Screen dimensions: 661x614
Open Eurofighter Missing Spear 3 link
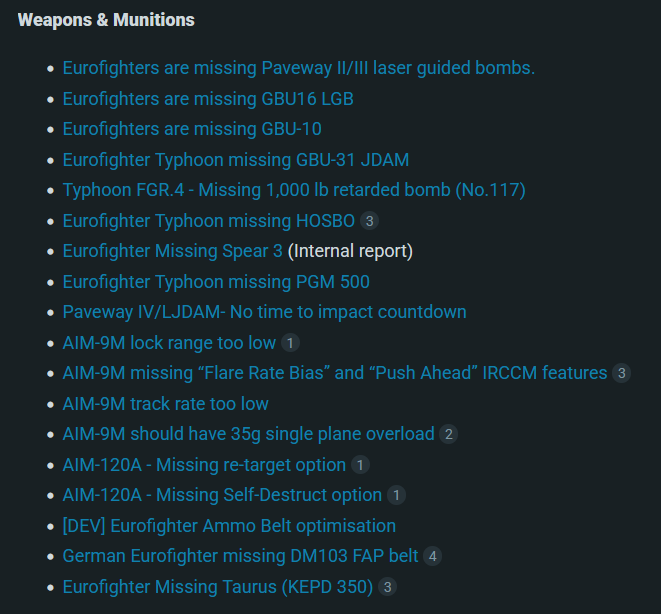point(172,251)
